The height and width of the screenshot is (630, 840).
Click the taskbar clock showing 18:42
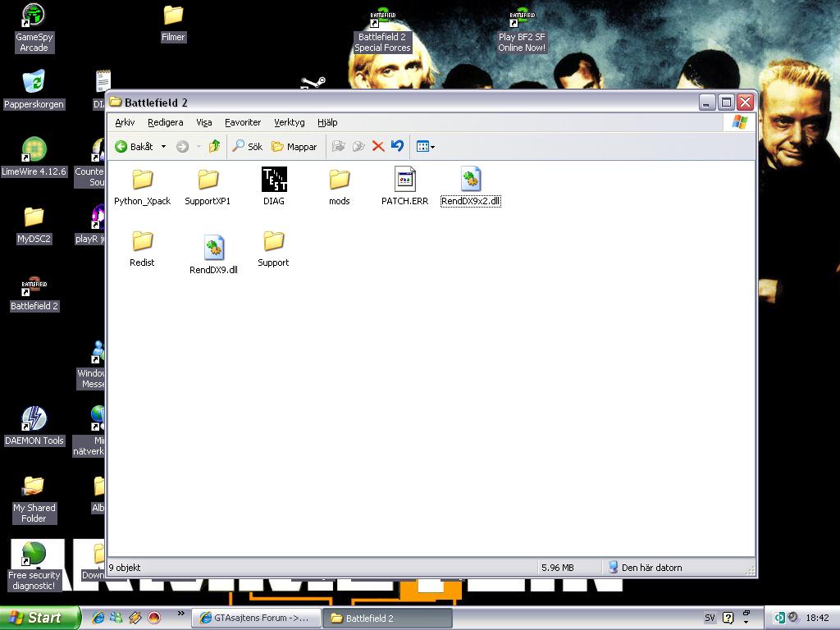[818, 619]
